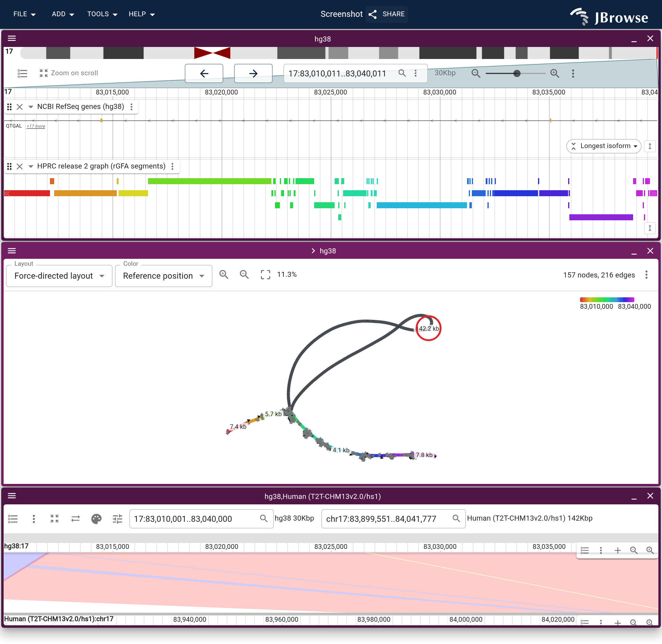662x644 pixels.
Task: Click the swap/link views arrows icon
Action: (x=76, y=519)
